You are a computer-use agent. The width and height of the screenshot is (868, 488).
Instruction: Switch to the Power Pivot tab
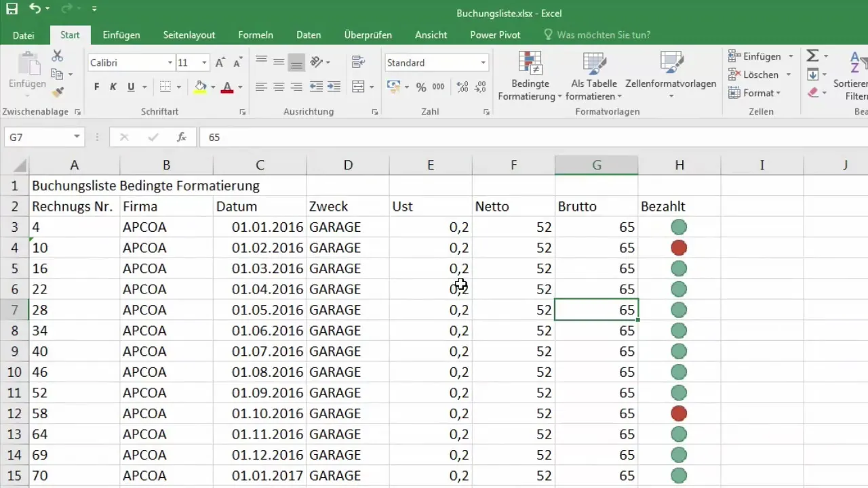[495, 35]
